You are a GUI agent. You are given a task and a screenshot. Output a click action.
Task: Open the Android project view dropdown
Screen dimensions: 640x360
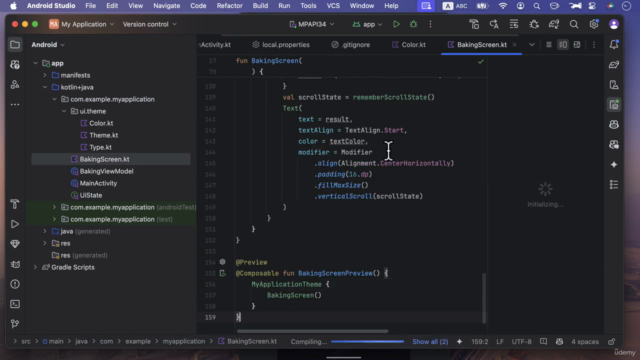[48, 44]
